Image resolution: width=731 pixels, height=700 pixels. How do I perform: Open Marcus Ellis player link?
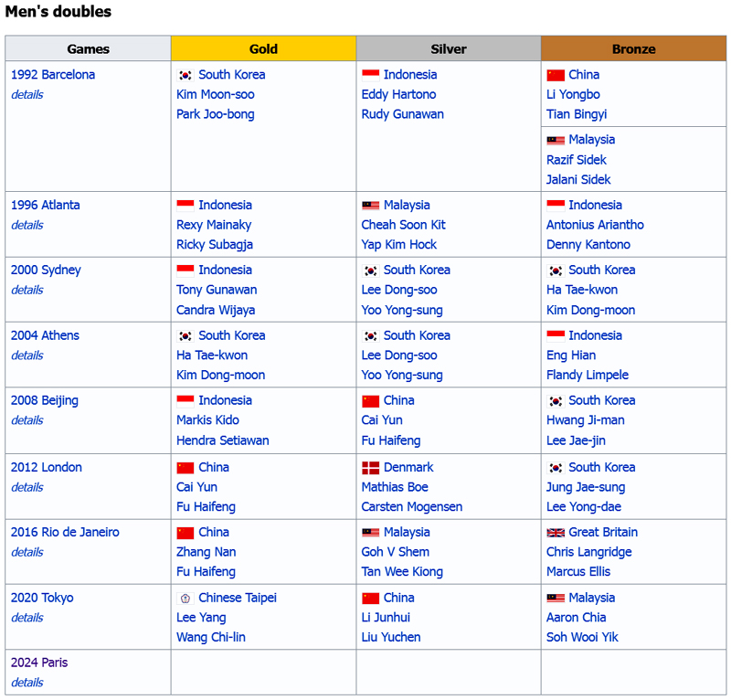point(578,572)
